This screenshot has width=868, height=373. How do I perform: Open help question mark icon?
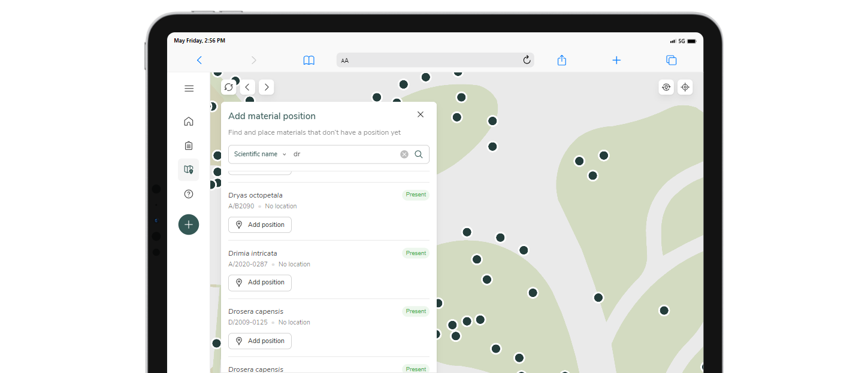click(189, 194)
